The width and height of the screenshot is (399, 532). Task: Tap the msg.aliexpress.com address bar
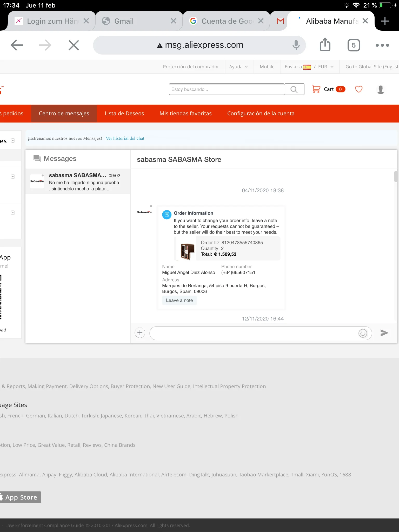point(199,45)
